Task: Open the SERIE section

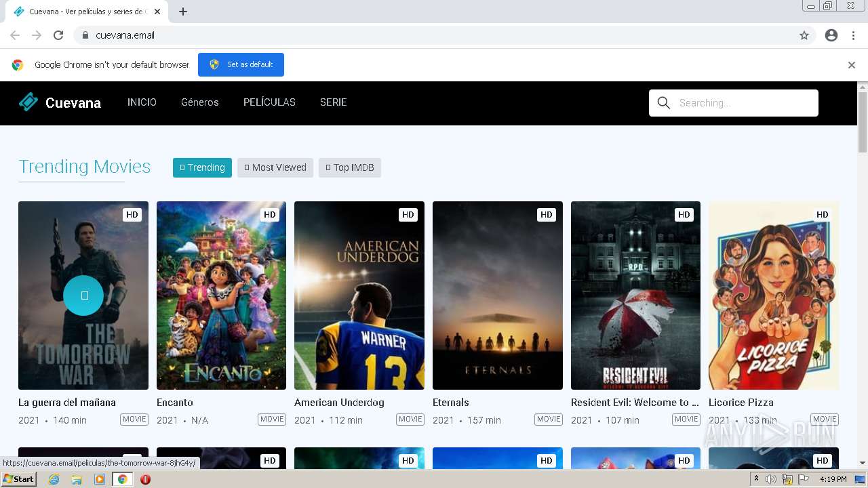Action: (x=333, y=102)
